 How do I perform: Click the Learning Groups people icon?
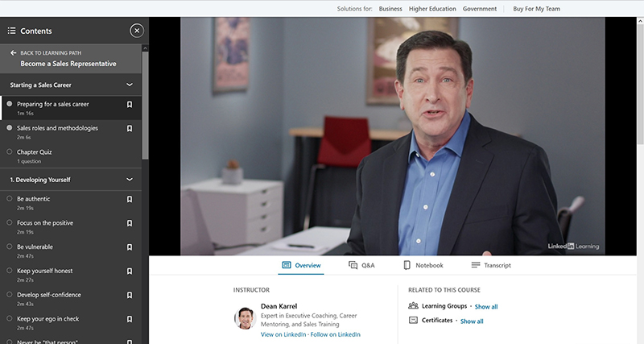point(413,306)
